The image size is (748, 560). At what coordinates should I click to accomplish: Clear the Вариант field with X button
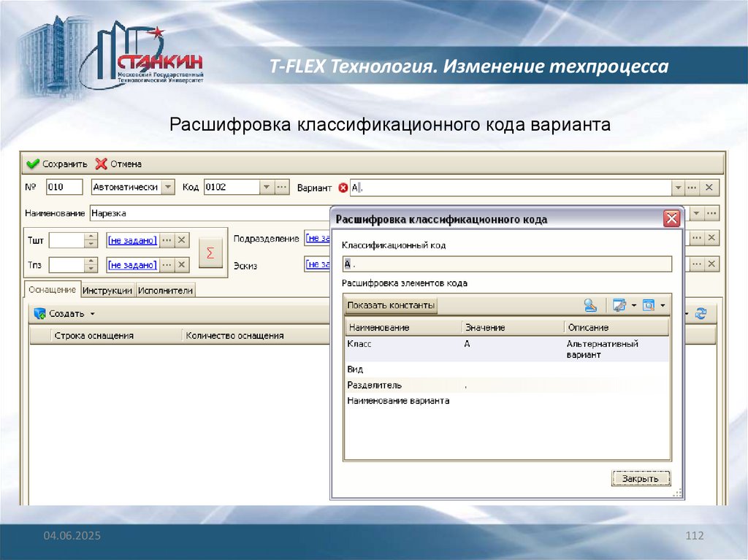click(x=709, y=188)
